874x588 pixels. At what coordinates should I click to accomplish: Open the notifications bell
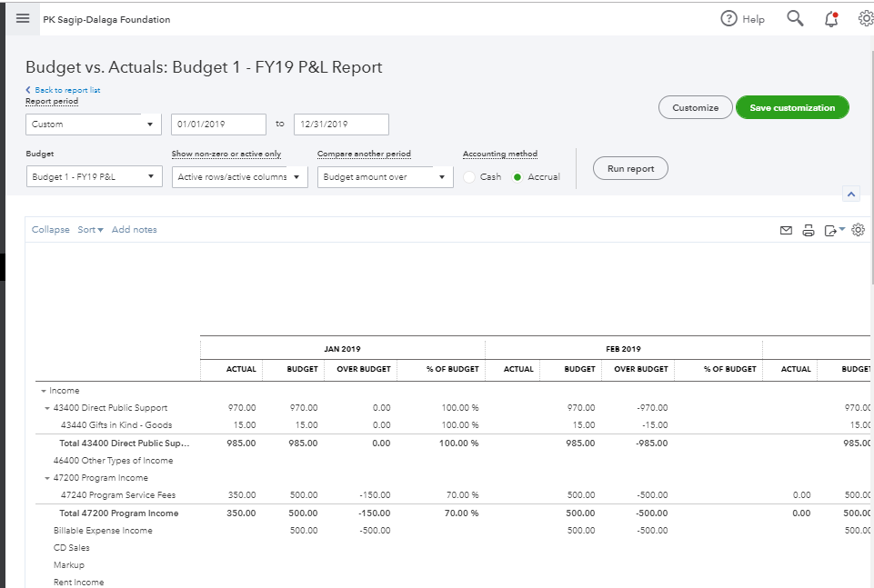831,19
